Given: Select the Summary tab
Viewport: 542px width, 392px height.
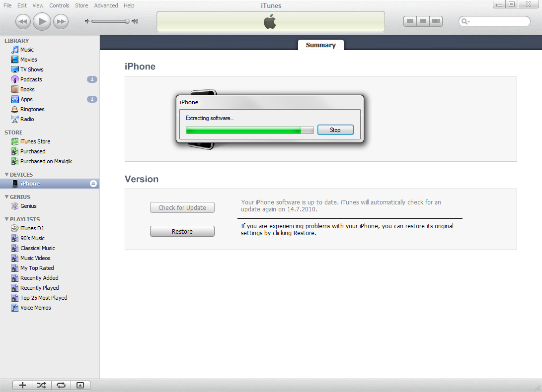Looking at the screenshot, I should (x=321, y=45).
